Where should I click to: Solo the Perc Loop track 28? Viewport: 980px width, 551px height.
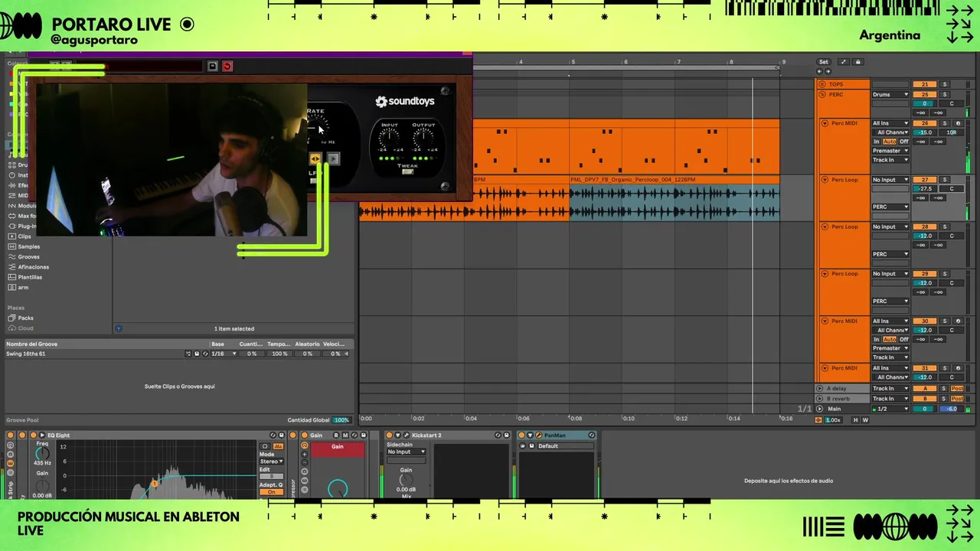944,227
